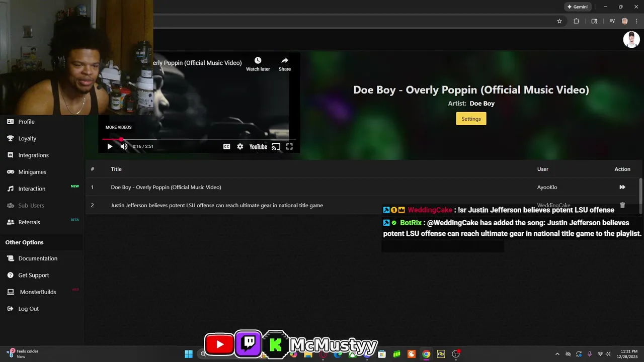This screenshot has width=644, height=362.
Task: Open the Windows Start menu
Action: [x=189, y=354]
